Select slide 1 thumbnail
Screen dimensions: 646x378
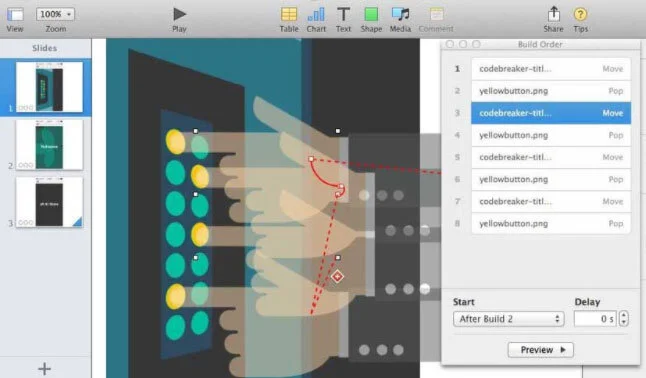49,87
